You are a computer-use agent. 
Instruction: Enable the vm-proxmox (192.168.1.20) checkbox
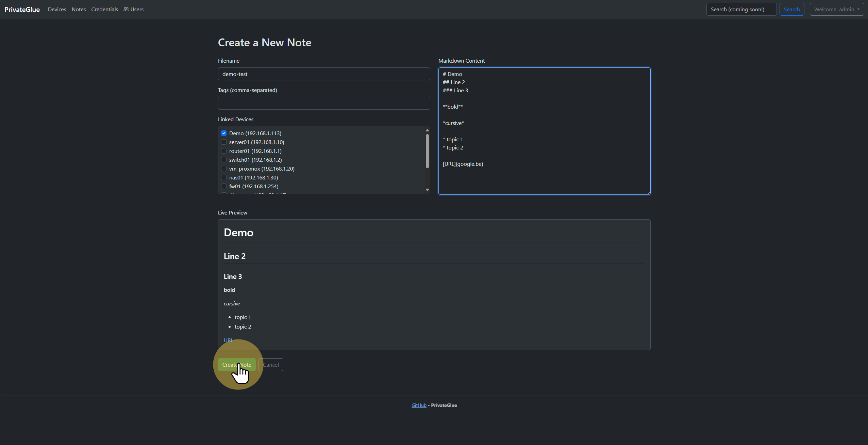point(224,169)
